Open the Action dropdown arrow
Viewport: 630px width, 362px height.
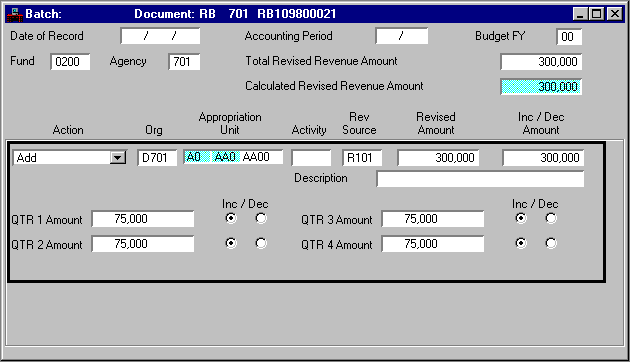click(118, 157)
